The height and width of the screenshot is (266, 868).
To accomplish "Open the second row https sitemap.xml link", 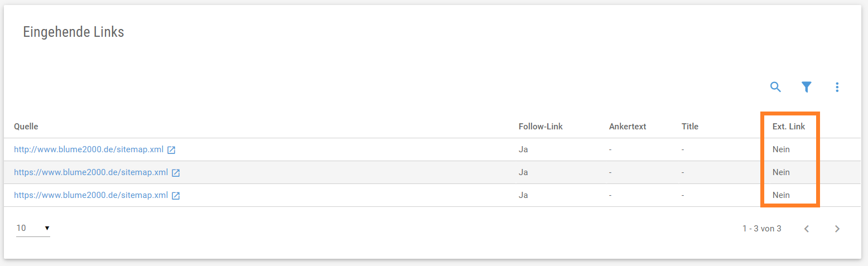I will [x=91, y=172].
